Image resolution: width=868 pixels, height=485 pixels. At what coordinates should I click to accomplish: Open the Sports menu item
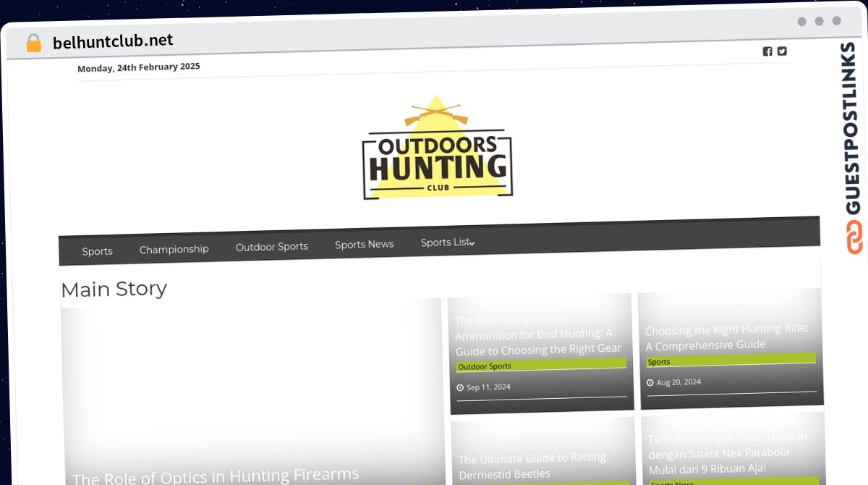pyautogui.click(x=97, y=251)
